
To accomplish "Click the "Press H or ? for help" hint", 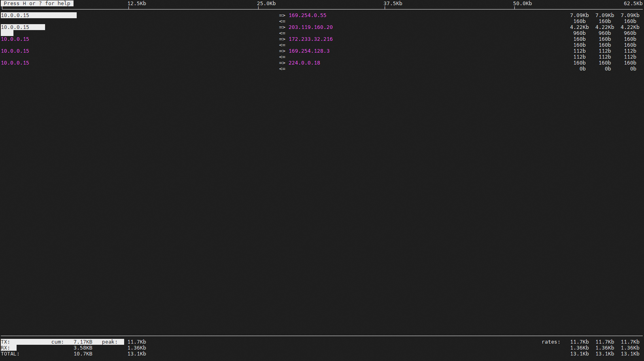I will [x=37, y=3].
